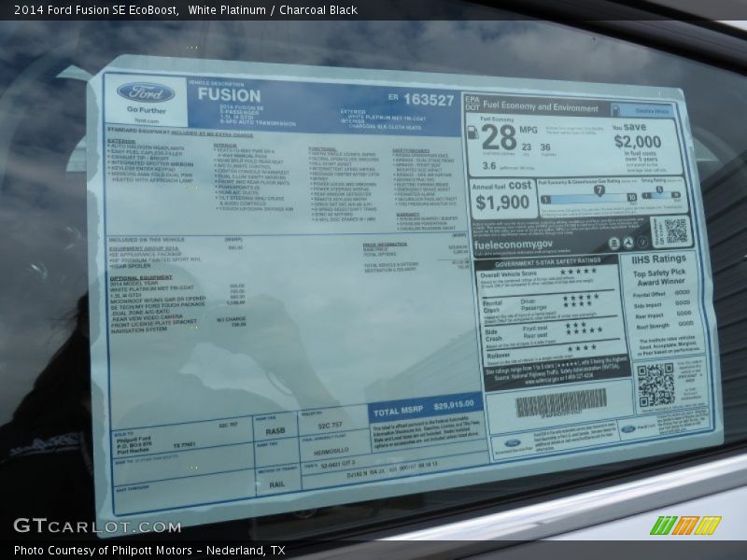Click the You save $2,000 text
The width and height of the screenshot is (747, 560).
coord(638,137)
